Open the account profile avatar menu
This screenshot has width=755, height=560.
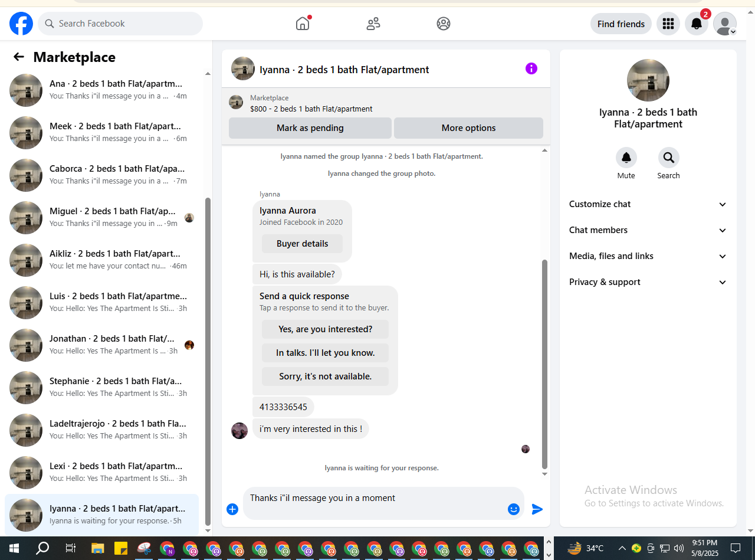coord(725,24)
